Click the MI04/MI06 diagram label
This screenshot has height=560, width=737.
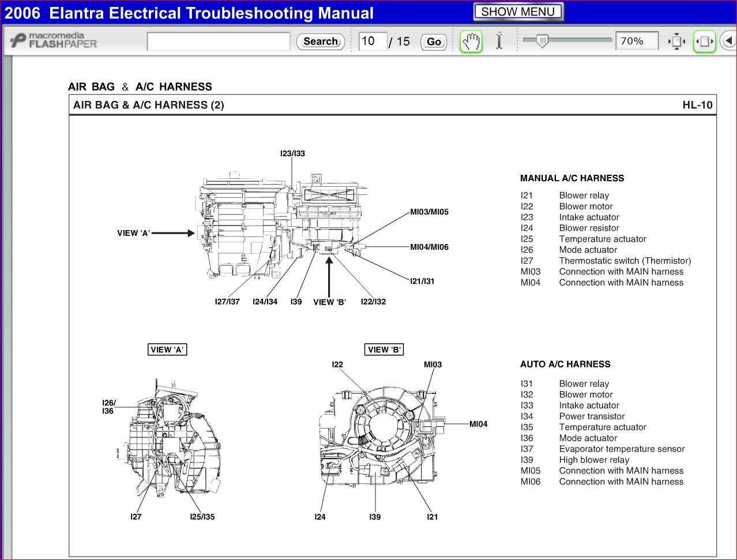[429, 247]
